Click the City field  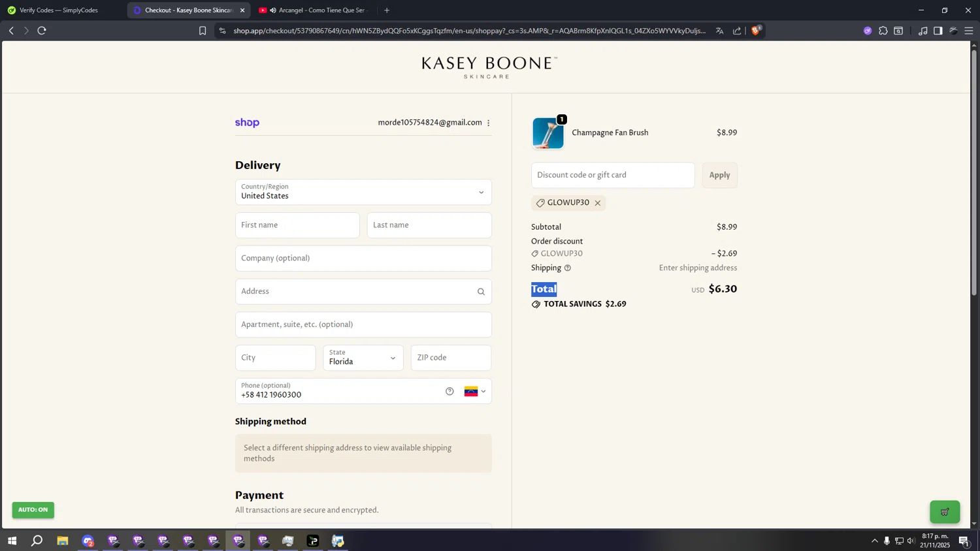pos(275,358)
